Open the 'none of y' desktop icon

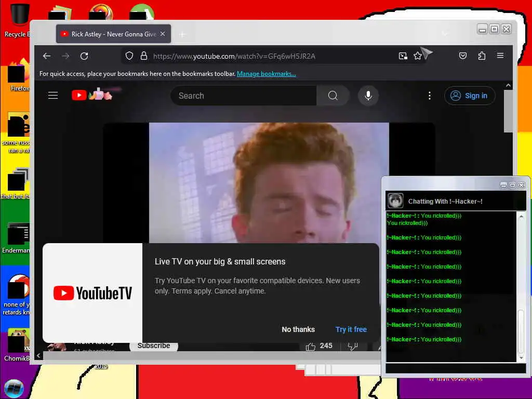click(16, 295)
